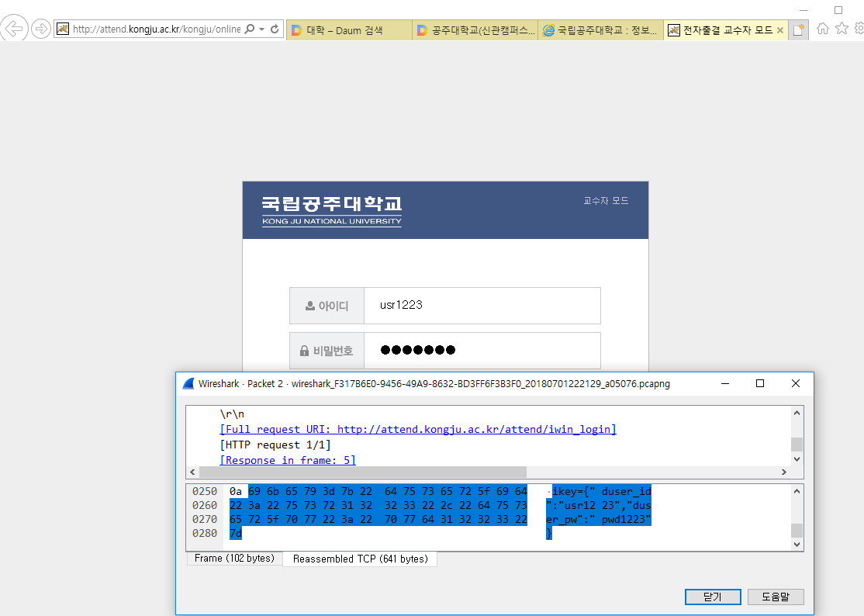Click the site icon in the address bar
Image resolution: width=864 pixels, height=616 pixels.
[x=63, y=29]
